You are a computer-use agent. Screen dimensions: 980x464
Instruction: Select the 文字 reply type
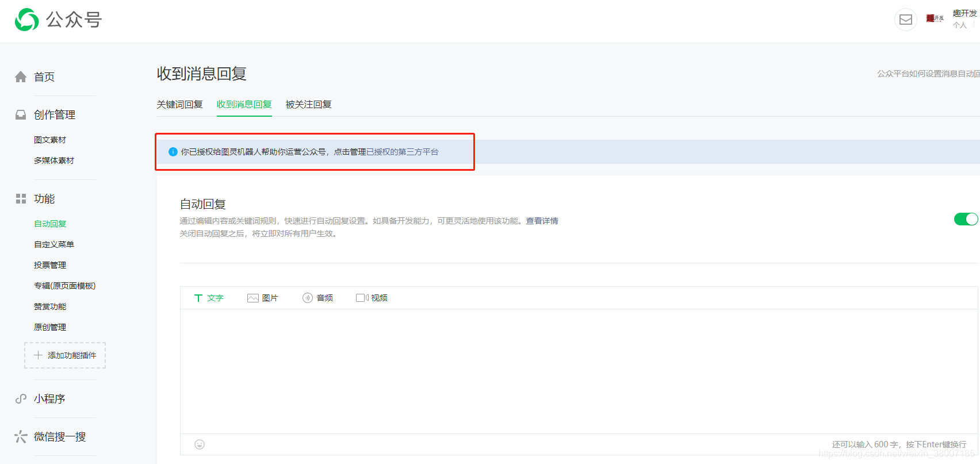click(209, 298)
